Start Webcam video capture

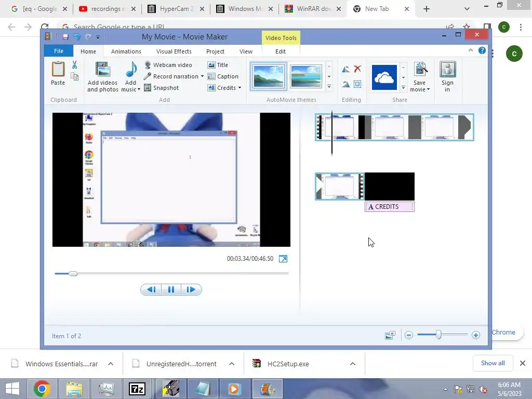[169, 65]
